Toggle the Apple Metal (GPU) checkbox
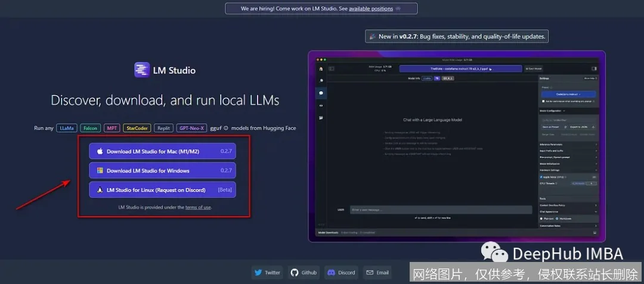This screenshot has width=644, height=284. tap(541, 177)
